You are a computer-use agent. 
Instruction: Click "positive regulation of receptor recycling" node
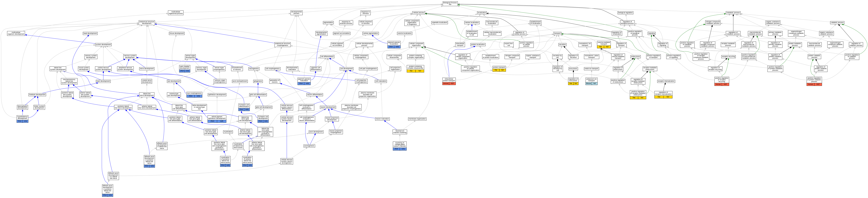pyautogui.click(x=722, y=81)
